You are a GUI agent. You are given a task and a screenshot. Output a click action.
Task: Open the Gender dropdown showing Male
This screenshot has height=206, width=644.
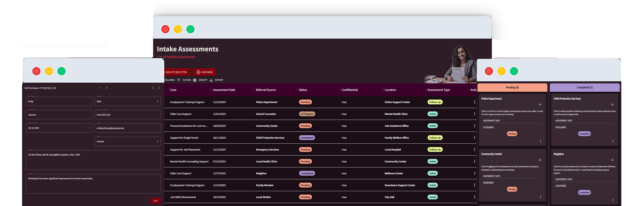[x=157, y=101]
